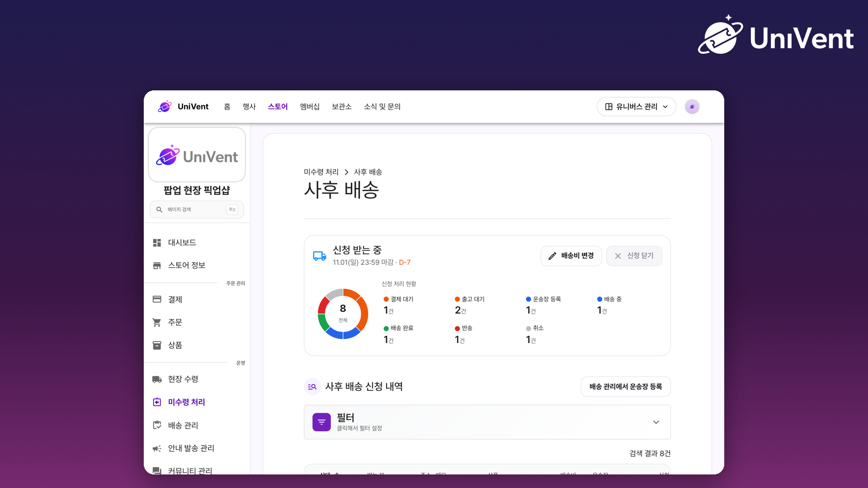868x488 pixels.
Task: Open 소식 및 문의 menu
Action: [382, 107]
